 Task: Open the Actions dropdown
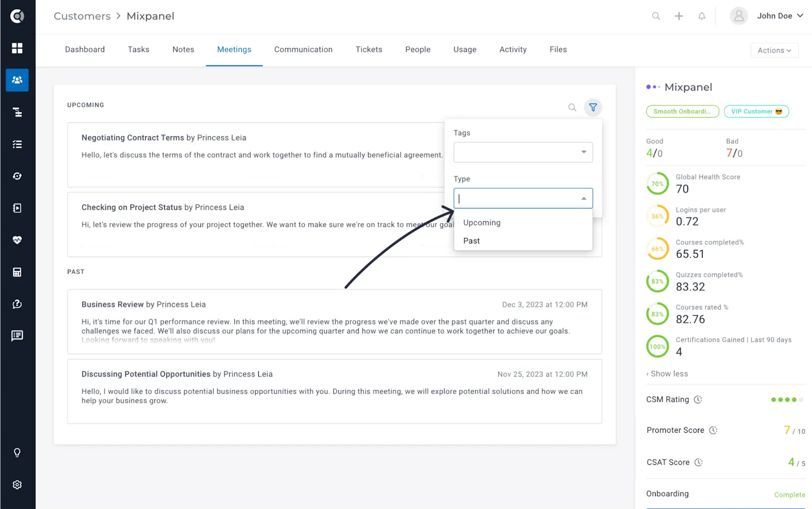click(774, 50)
